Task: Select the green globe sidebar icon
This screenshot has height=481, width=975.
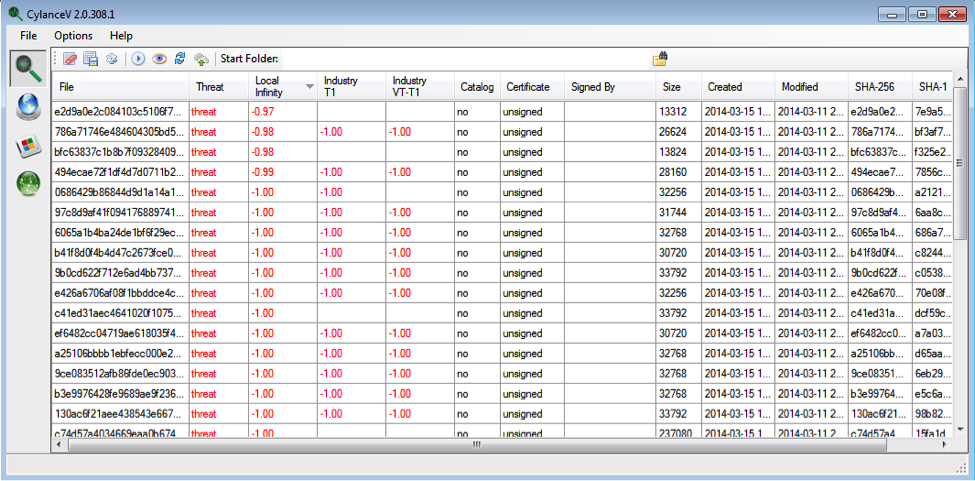Action: tap(28, 184)
